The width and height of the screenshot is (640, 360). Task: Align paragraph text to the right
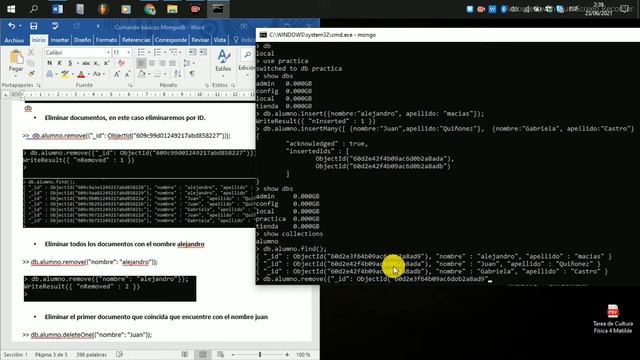[162, 63]
